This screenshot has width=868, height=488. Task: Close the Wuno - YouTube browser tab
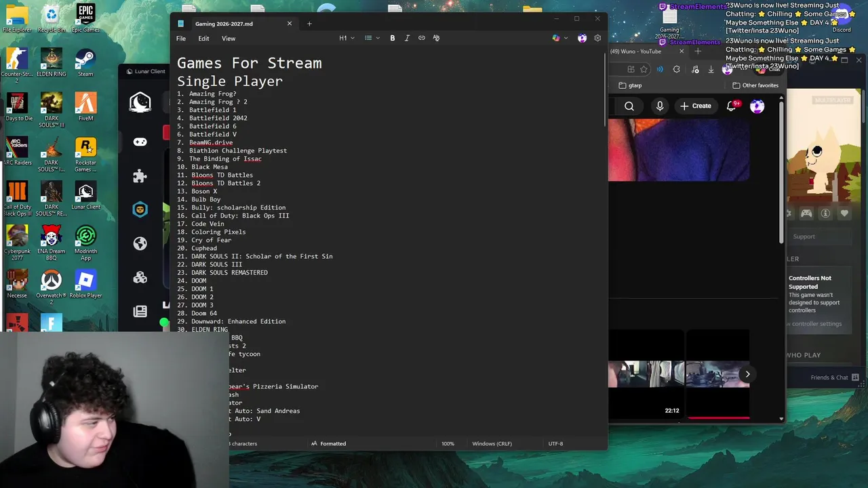[682, 52]
